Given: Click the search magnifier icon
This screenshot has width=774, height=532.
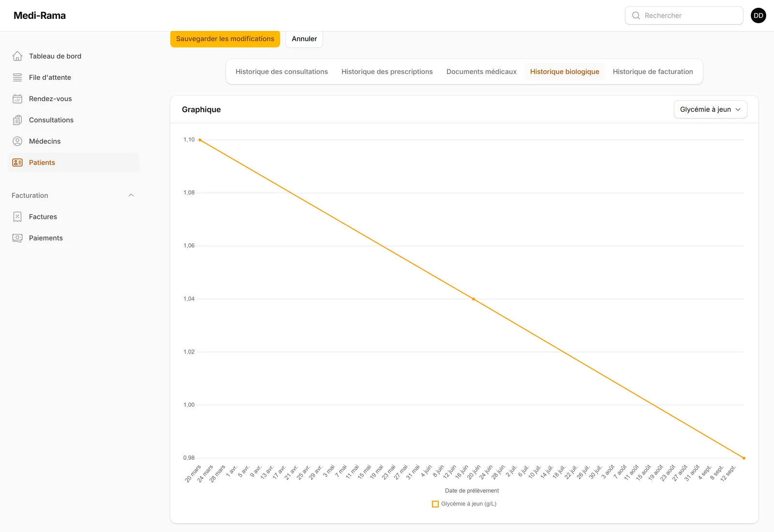Looking at the screenshot, I should point(636,15).
